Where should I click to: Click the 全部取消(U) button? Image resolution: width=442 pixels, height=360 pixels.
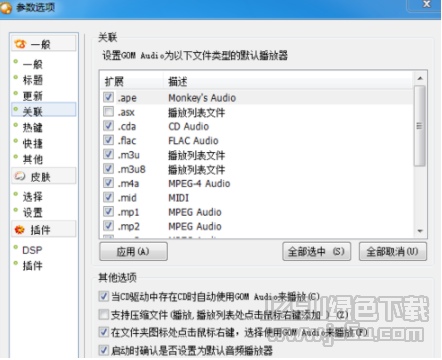coord(393,251)
